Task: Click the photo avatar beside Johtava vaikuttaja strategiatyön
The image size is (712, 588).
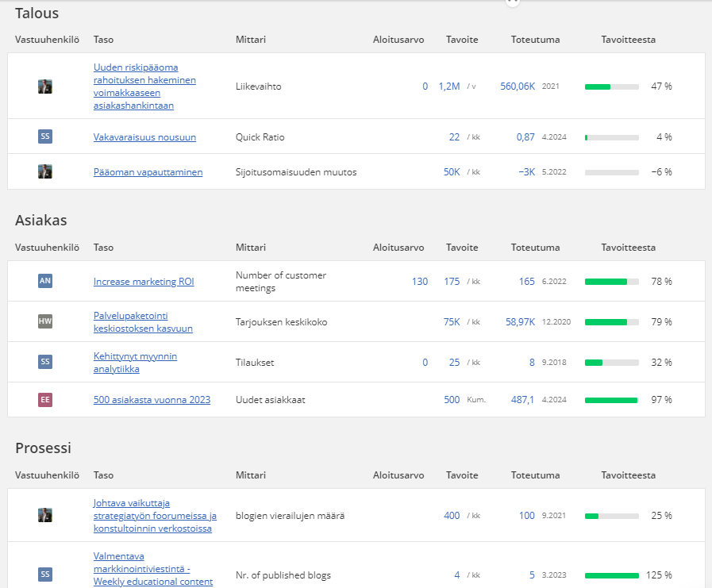Action: pyautogui.click(x=45, y=515)
